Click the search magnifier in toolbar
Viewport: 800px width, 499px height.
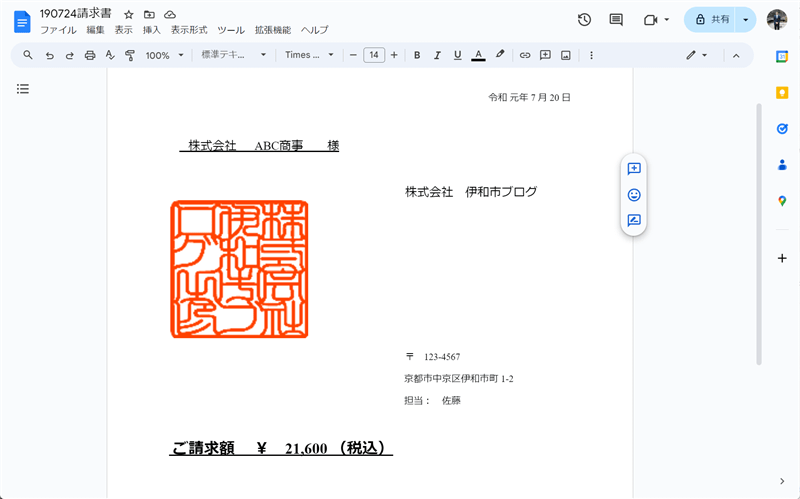pyautogui.click(x=28, y=55)
